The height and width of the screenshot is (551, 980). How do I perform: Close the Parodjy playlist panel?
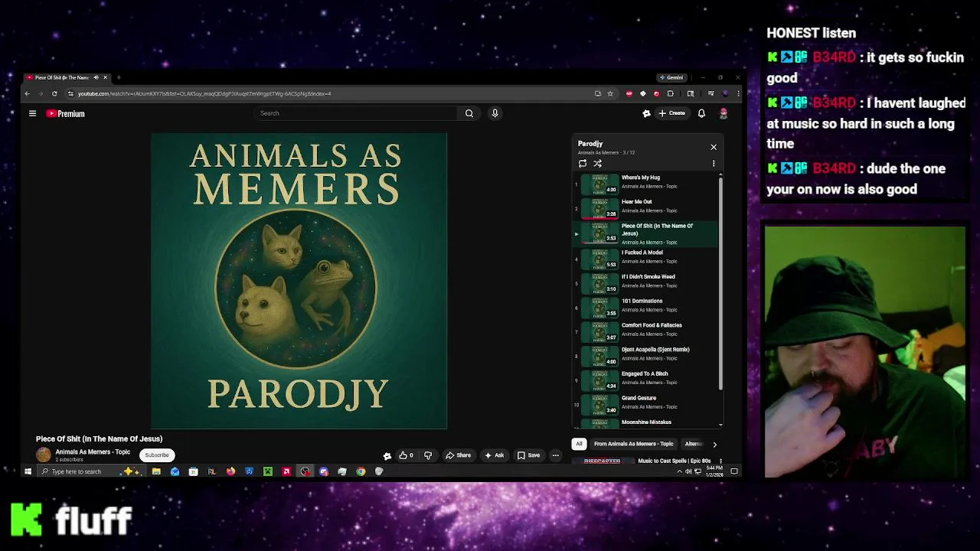(x=714, y=147)
